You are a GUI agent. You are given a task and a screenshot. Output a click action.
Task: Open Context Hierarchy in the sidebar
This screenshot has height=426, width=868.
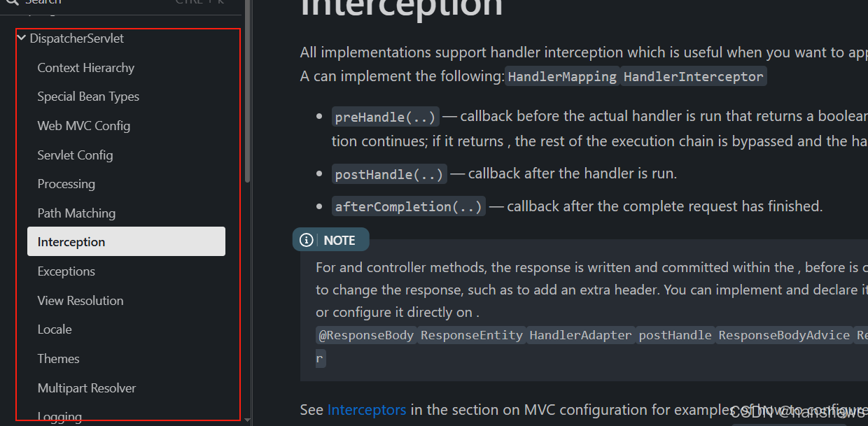pos(85,68)
